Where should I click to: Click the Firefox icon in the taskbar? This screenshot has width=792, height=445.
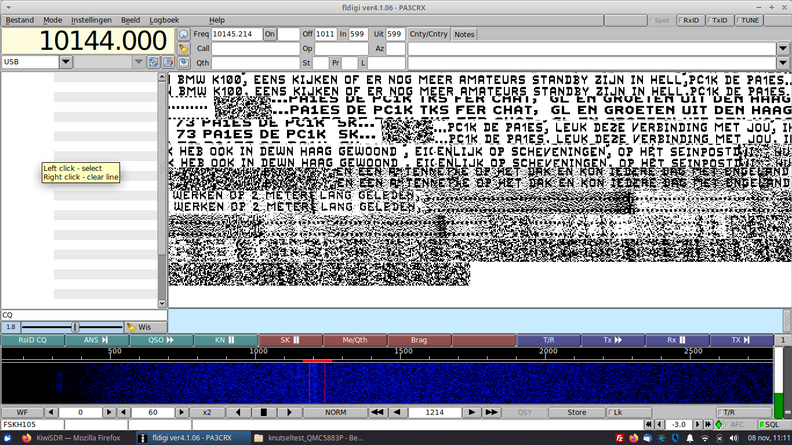(x=25, y=437)
